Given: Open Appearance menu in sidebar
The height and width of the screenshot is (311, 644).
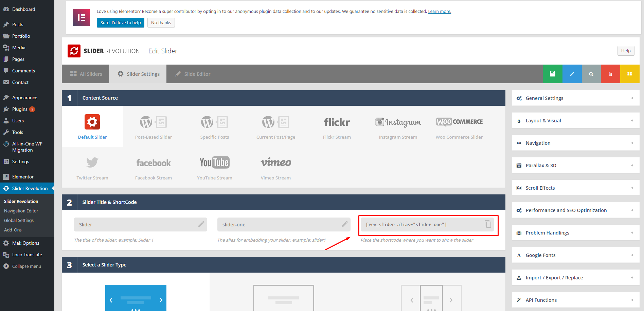Looking at the screenshot, I should click(x=27, y=98).
